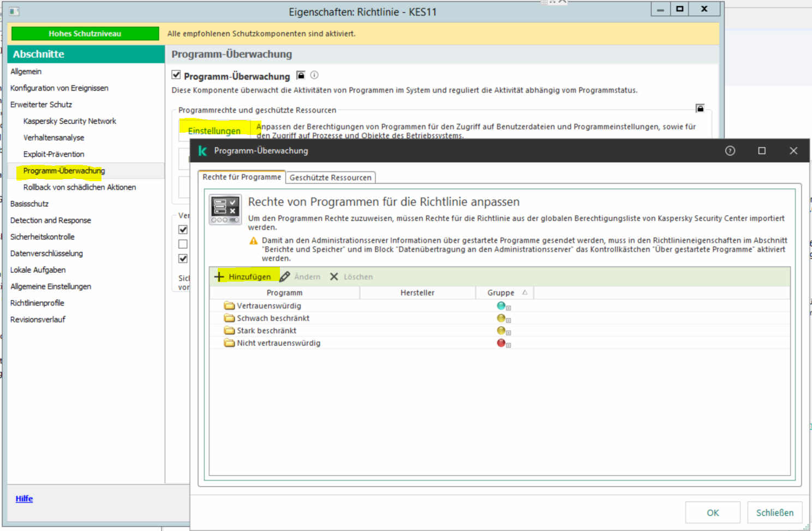The image size is (812, 531).
Task: Open the help question mark in Programm-Überwachung dialog
Action: pos(730,151)
